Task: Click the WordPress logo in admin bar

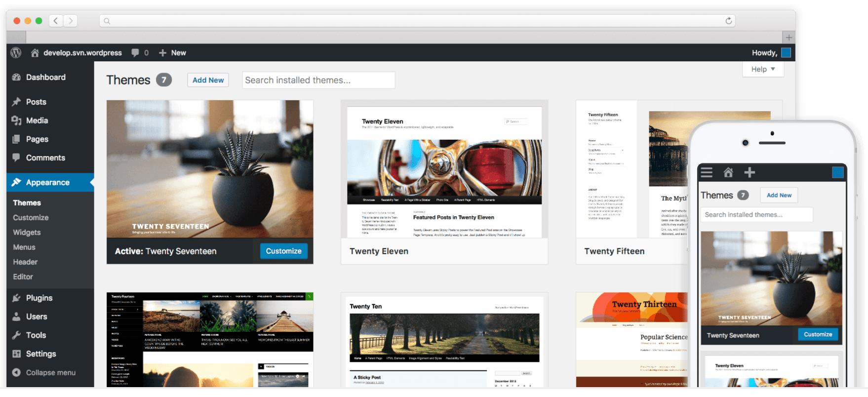Action: pos(16,52)
